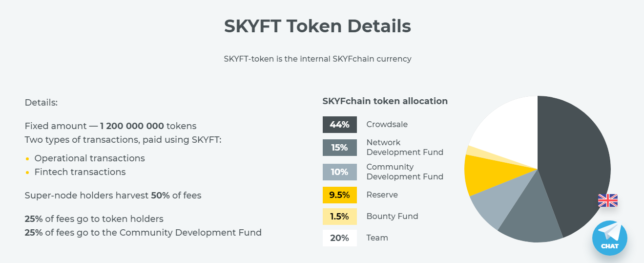Click the 15% Network Development swatch

point(340,148)
